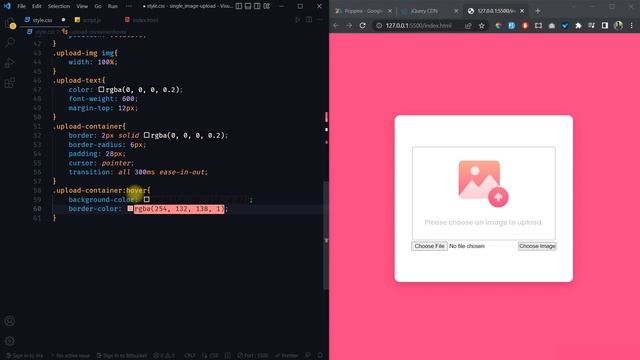Toggle secondary side bar layout icon
Image resolution: width=640 pixels, height=360 pixels.
tap(257, 6)
